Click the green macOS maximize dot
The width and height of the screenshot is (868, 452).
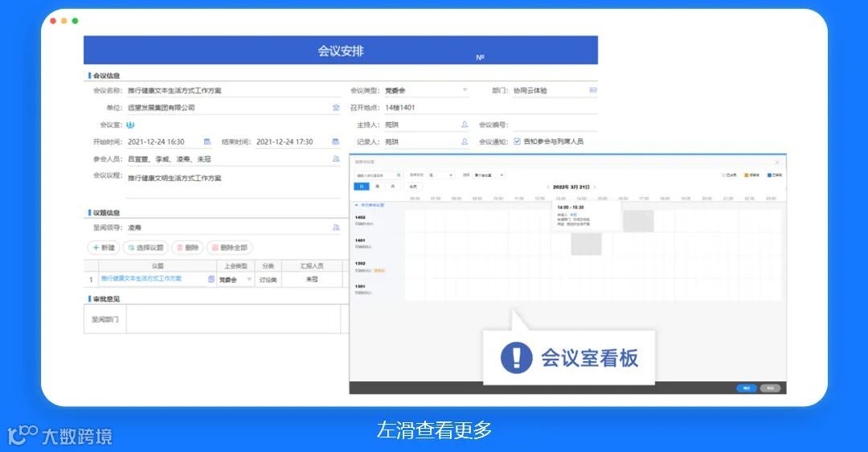[75, 21]
